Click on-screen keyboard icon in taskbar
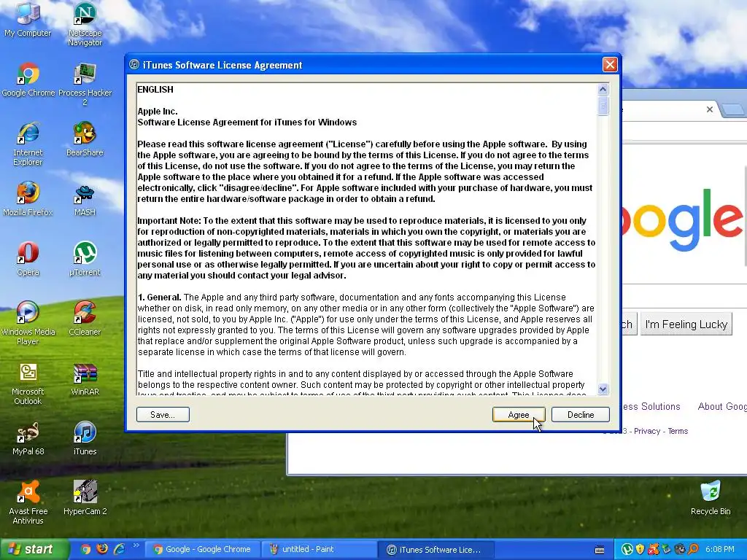Viewport: 747px width, 560px height. click(600, 550)
